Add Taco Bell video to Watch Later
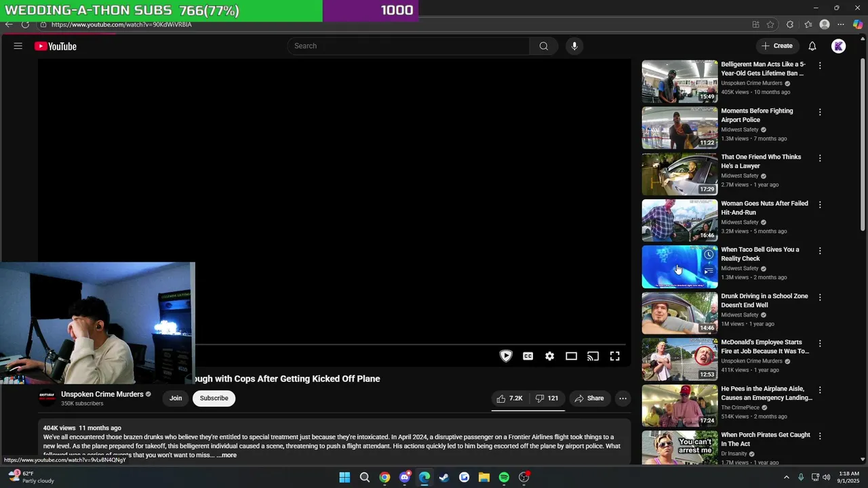 (709, 254)
